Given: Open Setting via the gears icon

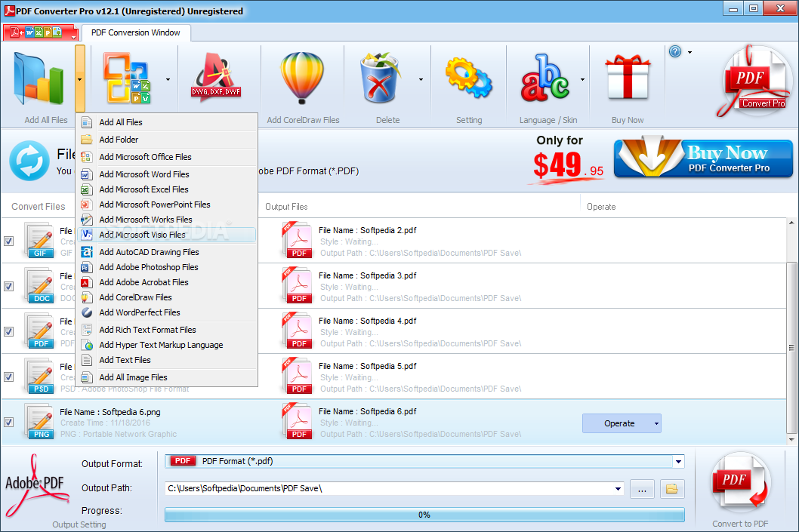Looking at the screenshot, I should pos(469,78).
